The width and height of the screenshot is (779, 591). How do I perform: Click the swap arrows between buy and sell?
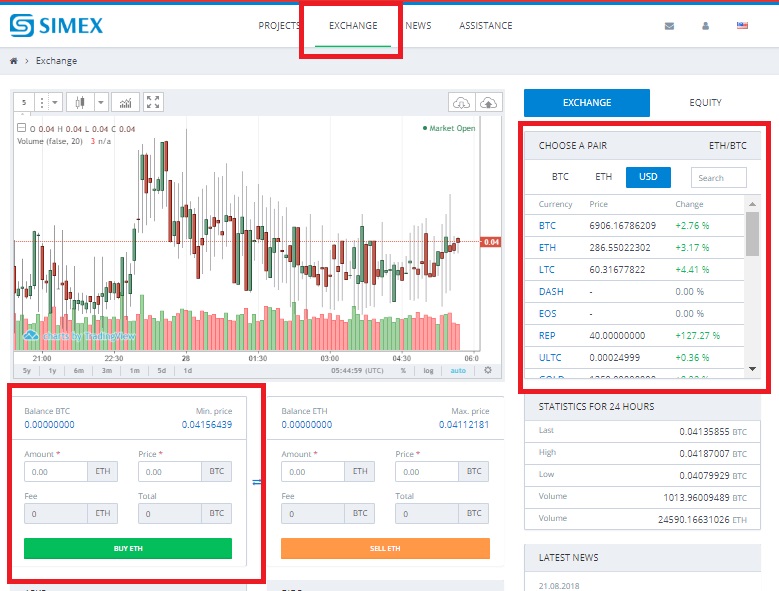[256, 482]
